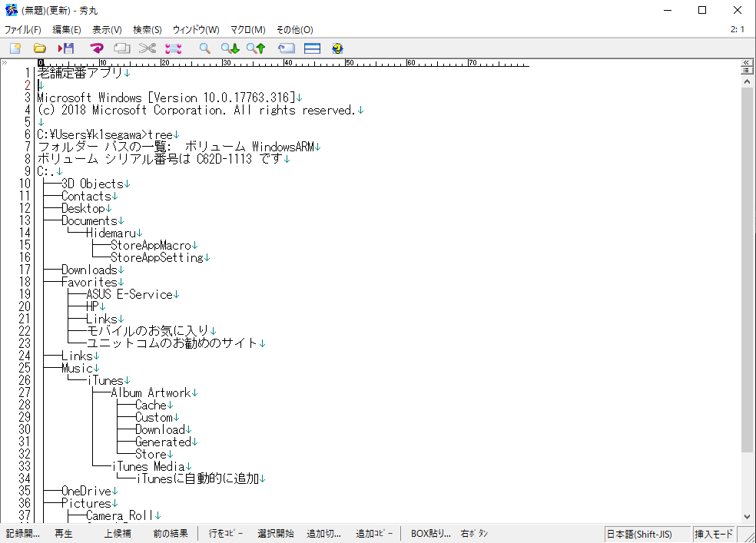Save the file with floppy disk icon
756x543 pixels.
click(66, 48)
